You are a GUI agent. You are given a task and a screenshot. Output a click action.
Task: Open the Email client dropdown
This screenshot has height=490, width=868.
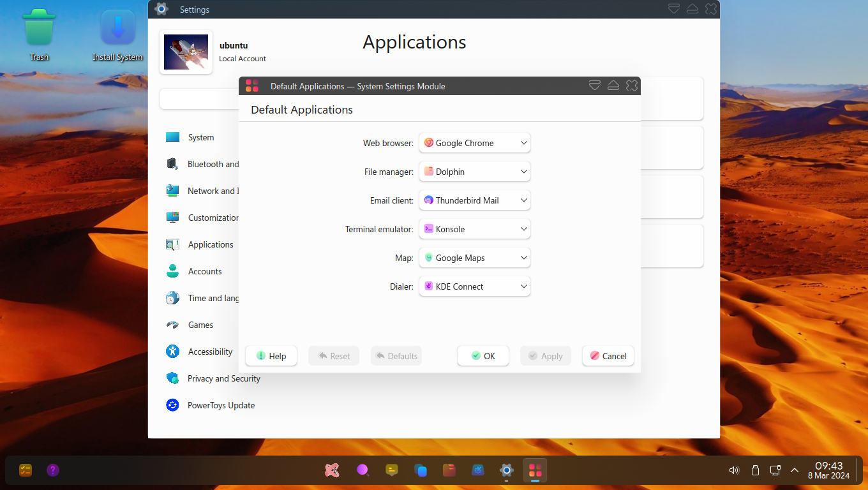pos(475,200)
